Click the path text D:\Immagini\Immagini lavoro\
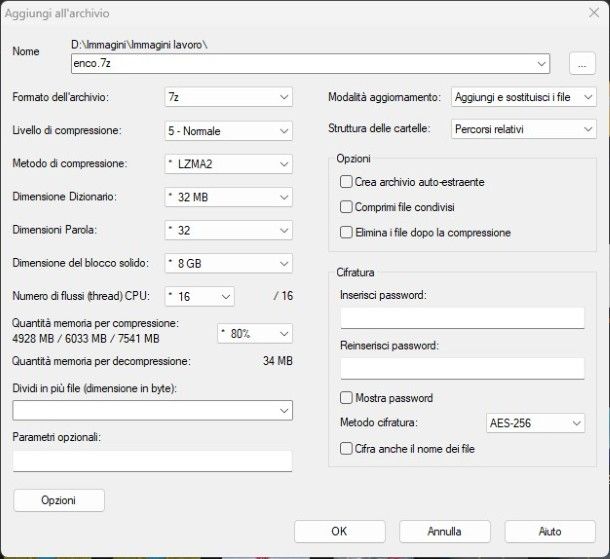610x559 pixels. click(x=139, y=45)
